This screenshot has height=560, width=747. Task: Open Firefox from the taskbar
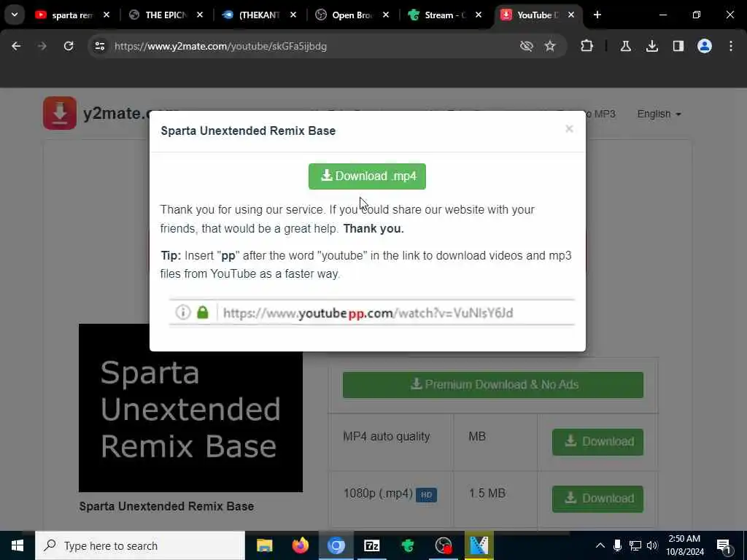[300, 545]
